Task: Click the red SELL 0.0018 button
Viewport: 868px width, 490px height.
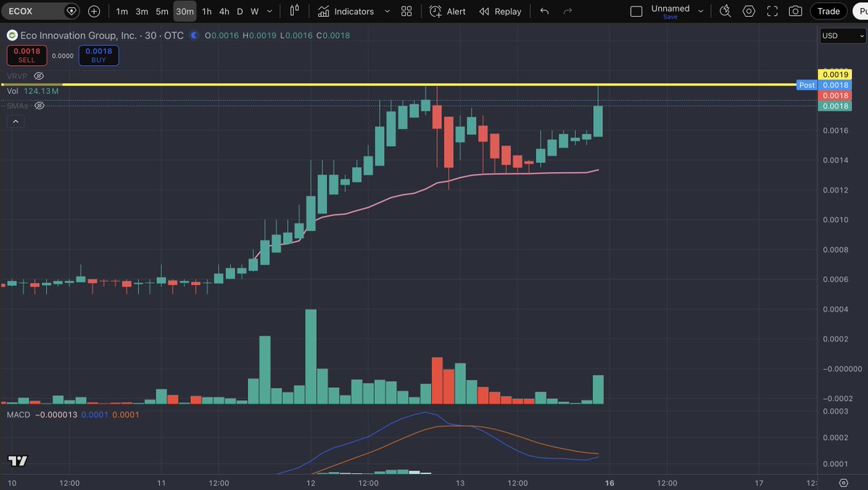Action: 27,56
